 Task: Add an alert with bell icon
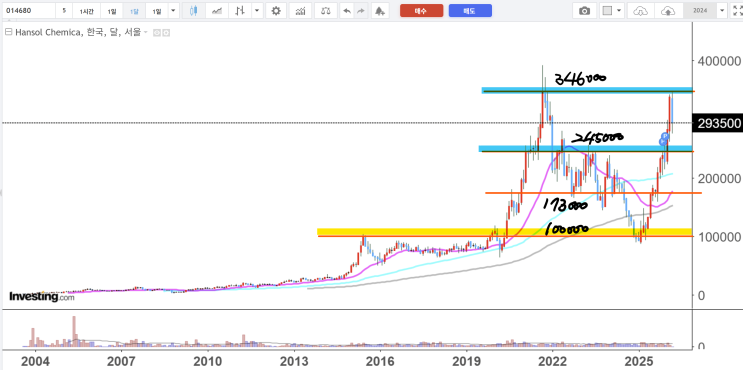coord(380,10)
